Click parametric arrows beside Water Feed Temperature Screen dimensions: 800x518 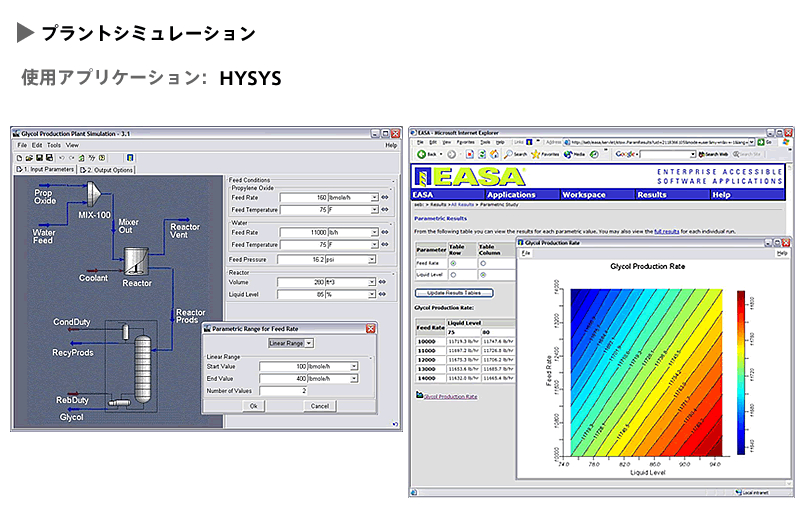point(385,244)
